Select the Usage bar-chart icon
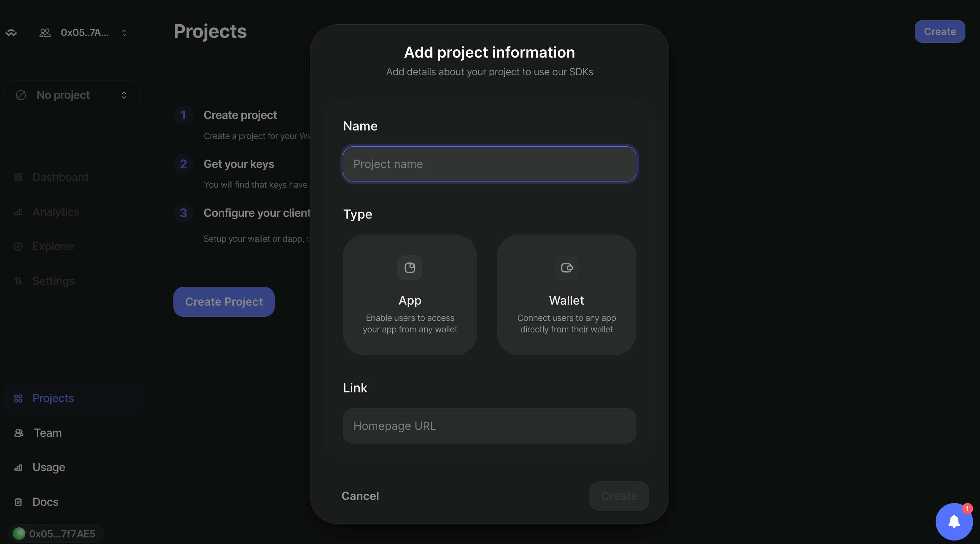Image resolution: width=980 pixels, height=544 pixels. pos(18,467)
